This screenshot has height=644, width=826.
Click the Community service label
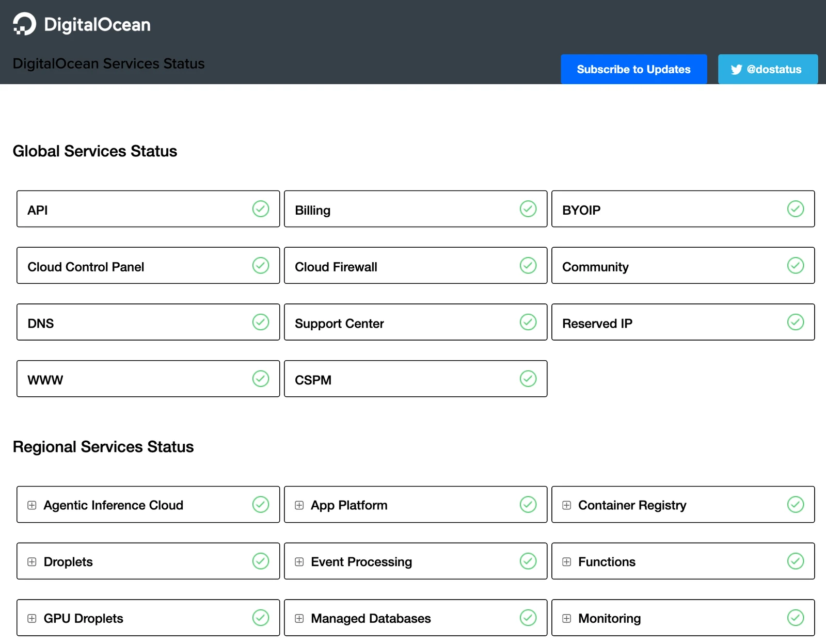(x=595, y=267)
